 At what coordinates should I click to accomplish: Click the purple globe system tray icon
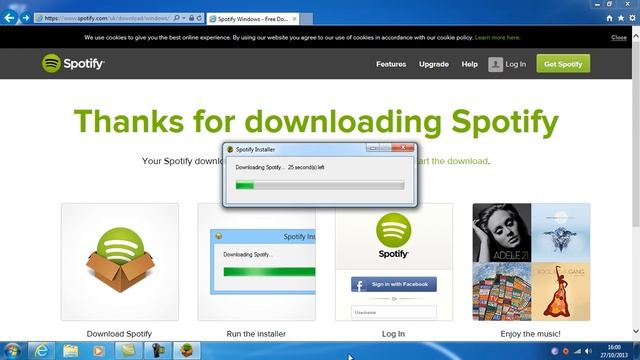tap(554, 351)
